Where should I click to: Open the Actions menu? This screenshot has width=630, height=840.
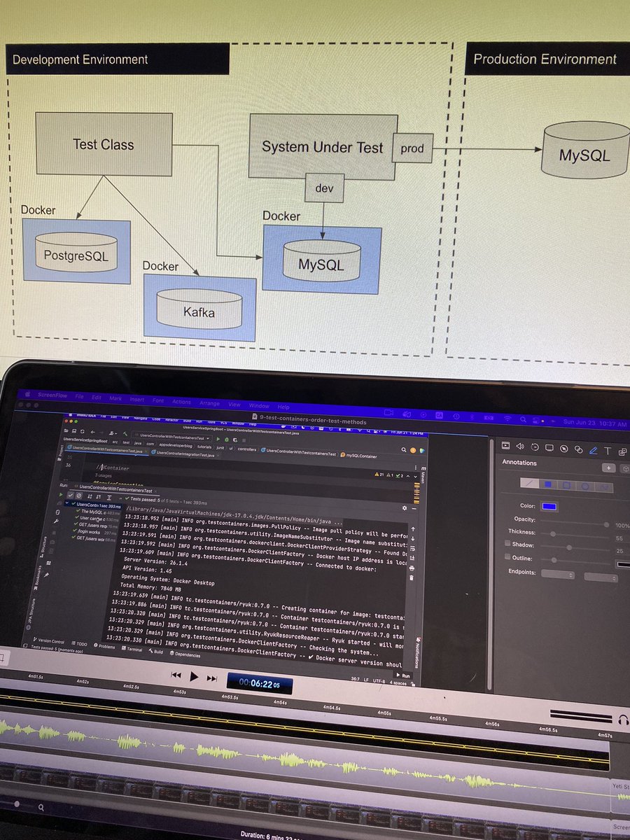pos(181,402)
